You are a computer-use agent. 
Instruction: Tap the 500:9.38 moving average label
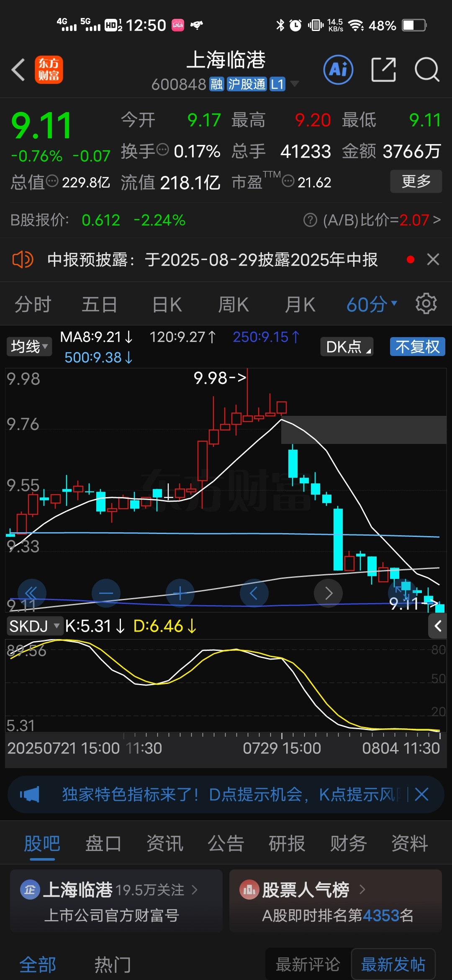pyautogui.click(x=98, y=357)
